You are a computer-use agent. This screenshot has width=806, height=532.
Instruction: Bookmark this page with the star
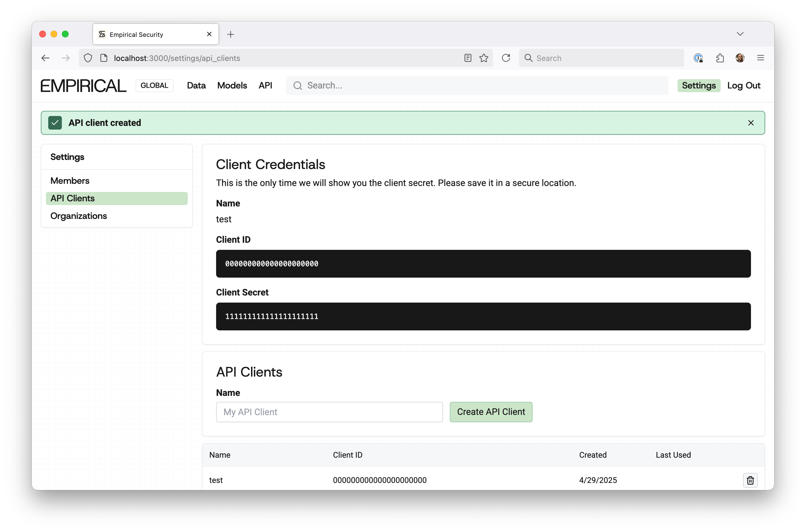(484, 58)
